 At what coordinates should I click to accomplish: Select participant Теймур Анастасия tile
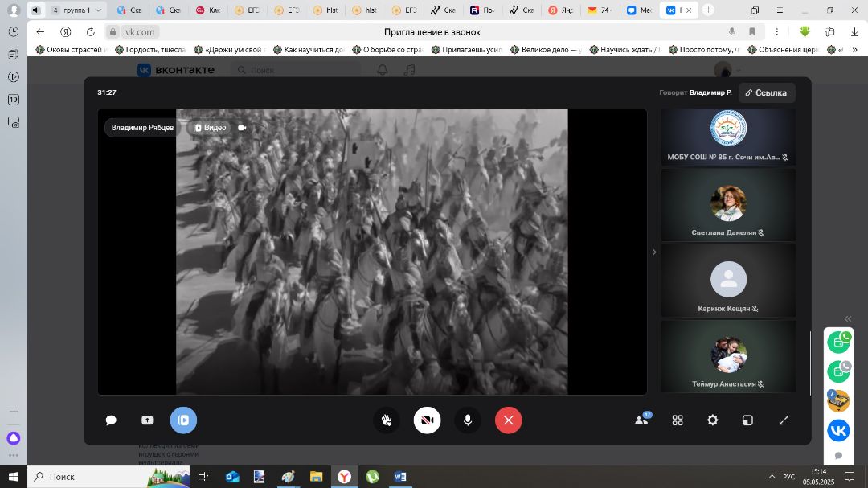(728, 356)
